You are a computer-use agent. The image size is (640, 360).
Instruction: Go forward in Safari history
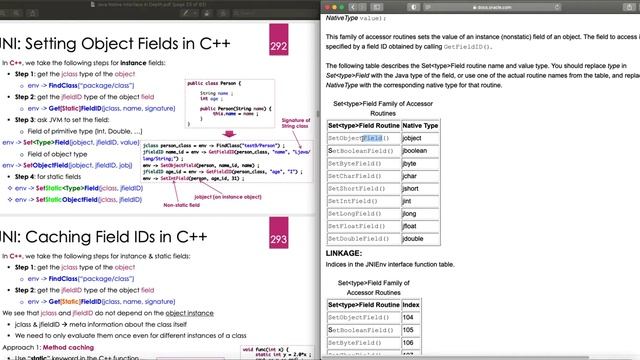pyautogui.click(x=362, y=7)
